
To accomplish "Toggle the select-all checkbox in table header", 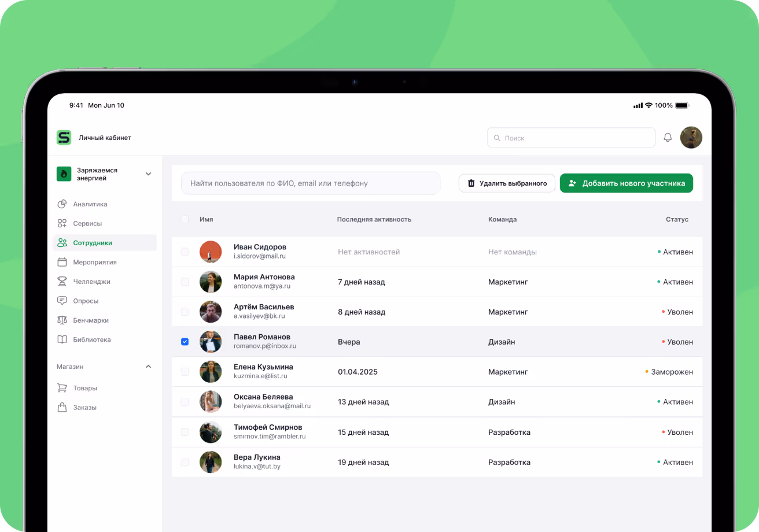I will [x=185, y=219].
